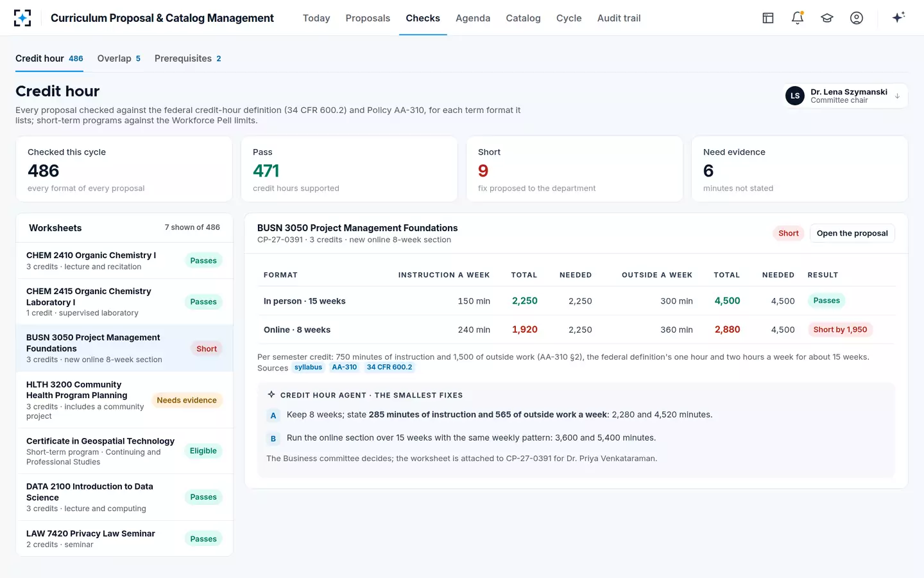The height and width of the screenshot is (578, 924).
Task: Select HLTH 3200 Community Health Program Planning worksheet
Action: [x=124, y=400]
